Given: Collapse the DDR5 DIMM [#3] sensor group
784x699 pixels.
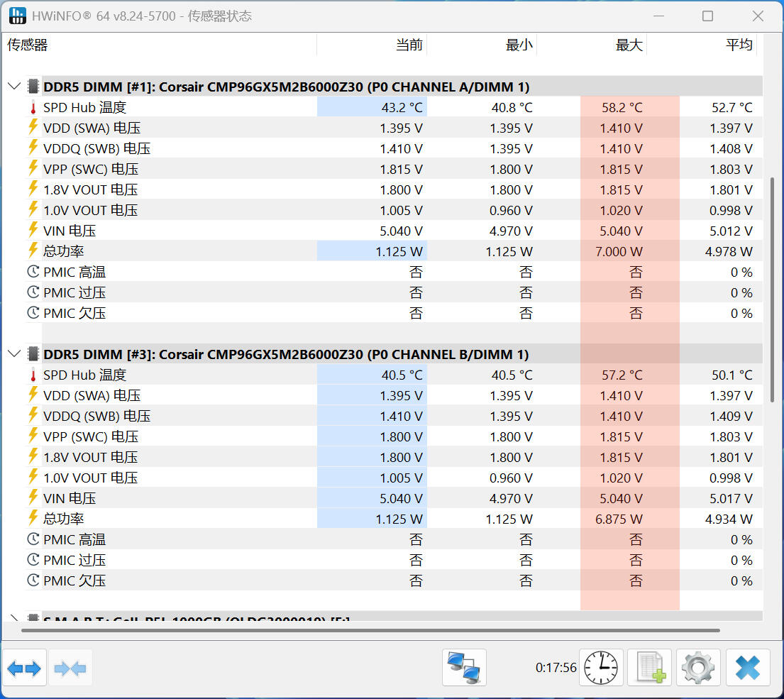Looking at the screenshot, I should click(x=14, y=354).
